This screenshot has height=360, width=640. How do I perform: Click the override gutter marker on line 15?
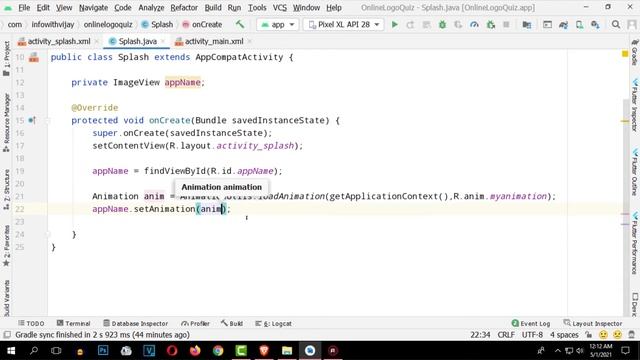32,120
